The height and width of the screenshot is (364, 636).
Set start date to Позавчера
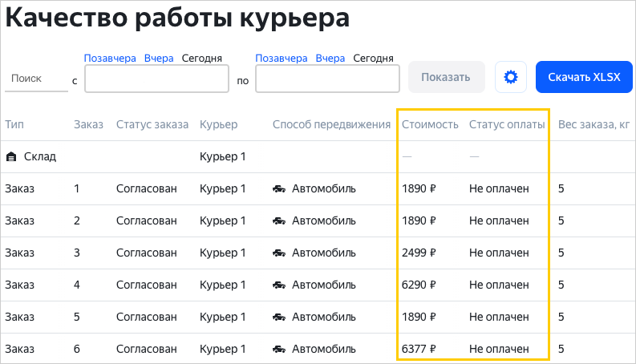click(110, 58)
